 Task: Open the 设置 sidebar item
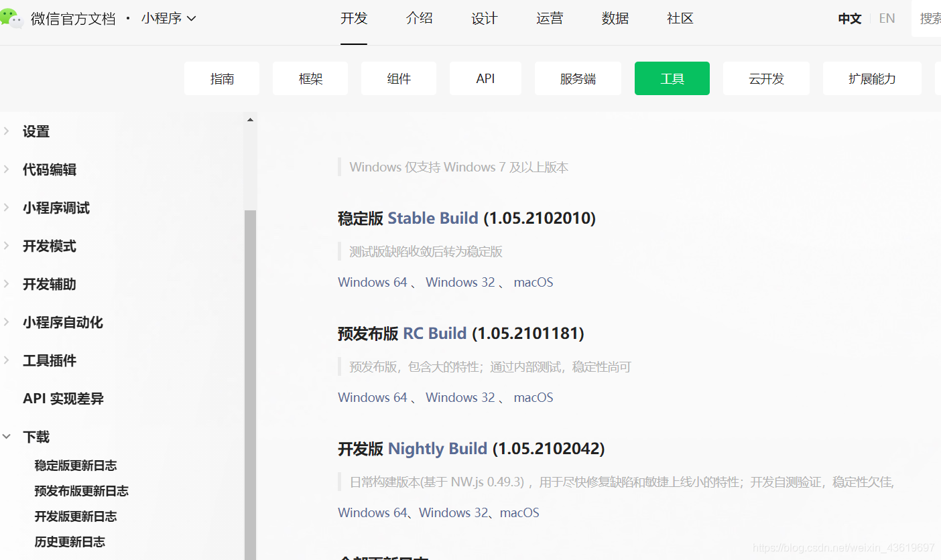(36, 131)
